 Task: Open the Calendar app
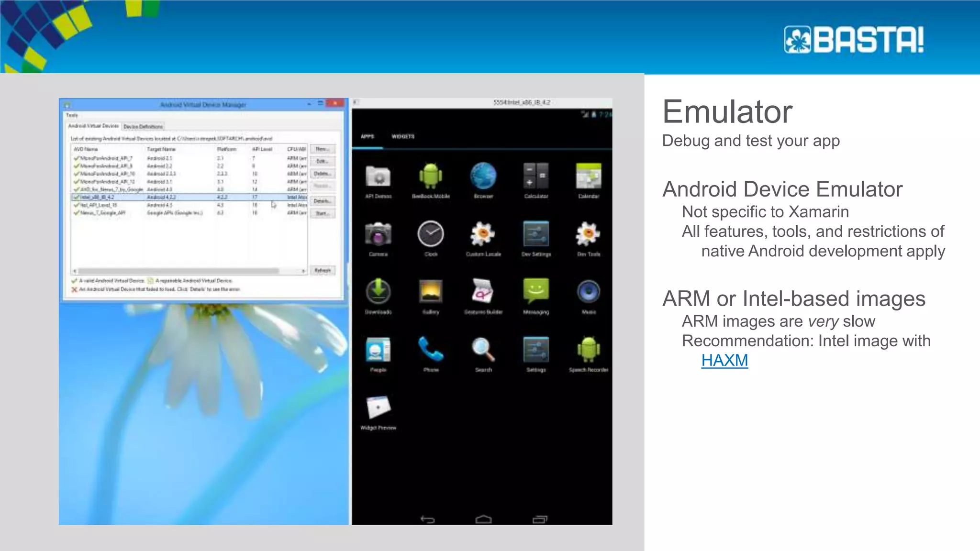(589, 181)
